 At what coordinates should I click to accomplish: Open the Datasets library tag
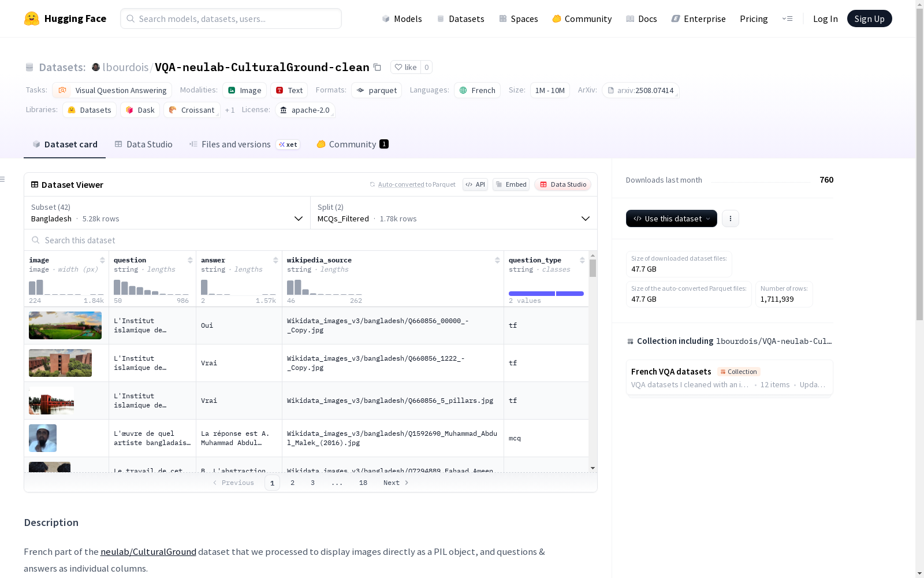[x=90, y=110]
